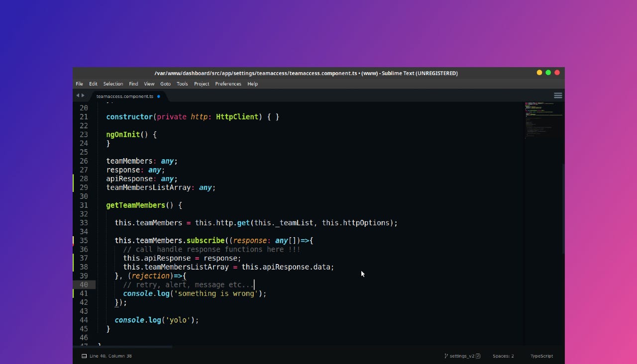Click line number 44 in the gutter
This screenshot has height=364, width=637.
84,320
